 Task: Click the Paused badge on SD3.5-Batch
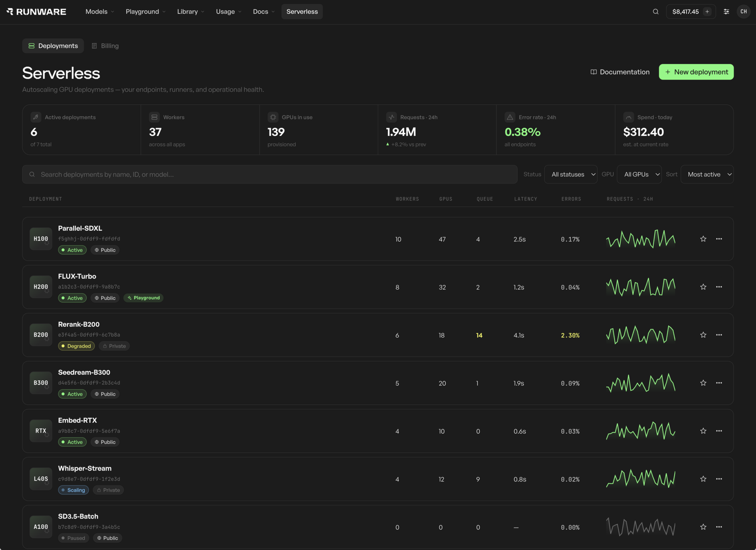point(73,538)
